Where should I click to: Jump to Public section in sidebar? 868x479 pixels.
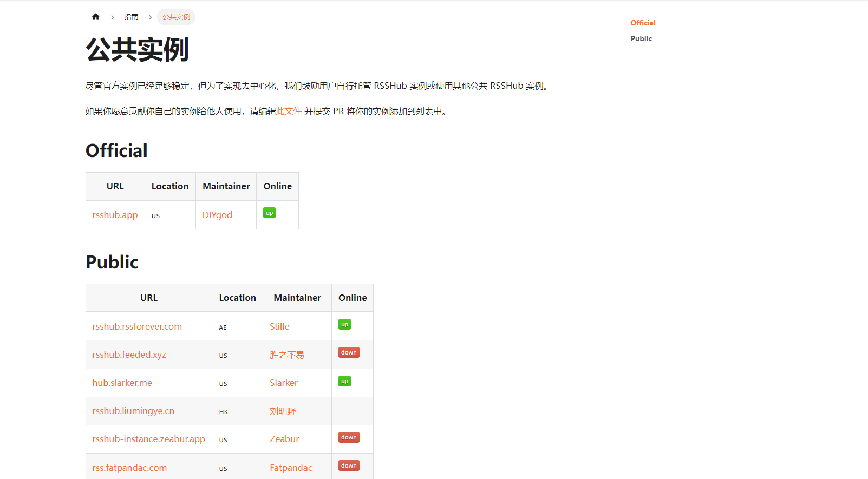click(641, 38)
